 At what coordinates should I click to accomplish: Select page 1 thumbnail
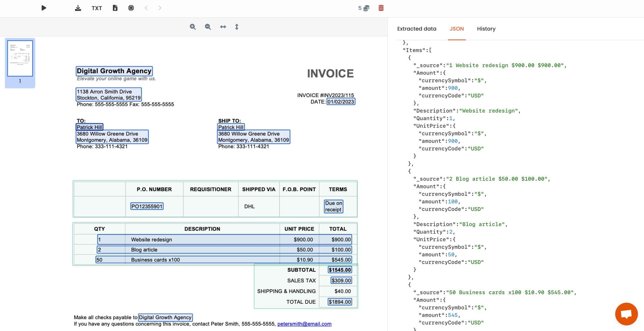20,59
